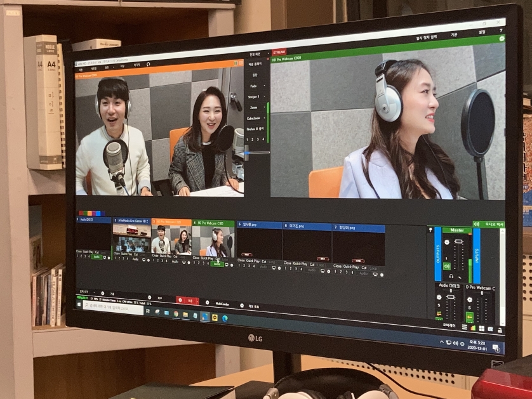
Task: Open the Master audio settings gear
Action: point(446,243)
